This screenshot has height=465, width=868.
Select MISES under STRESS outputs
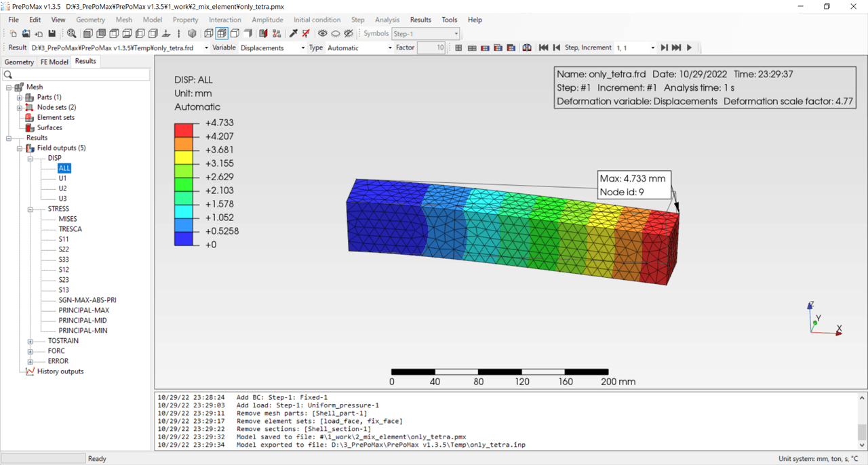[68, 219]
